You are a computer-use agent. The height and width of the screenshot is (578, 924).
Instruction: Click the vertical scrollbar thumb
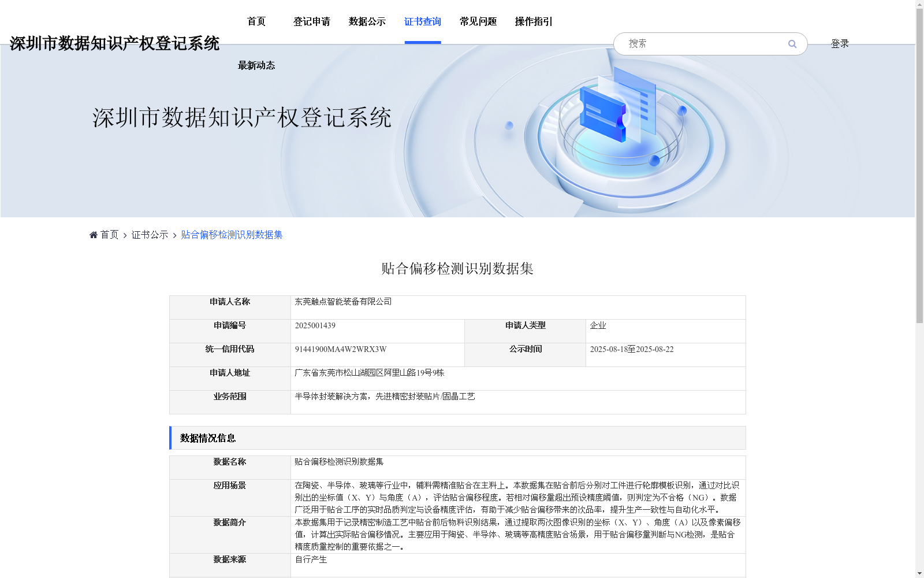tap(919, 166)
